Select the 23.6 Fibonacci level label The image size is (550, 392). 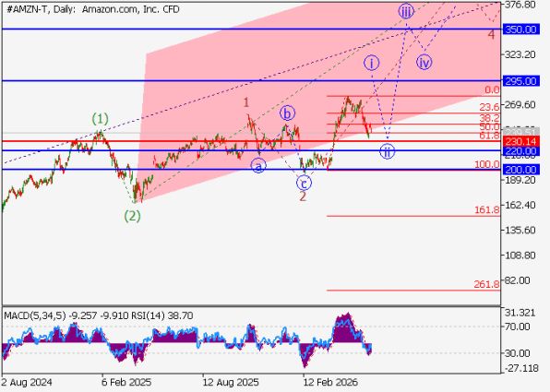(489, 107)
